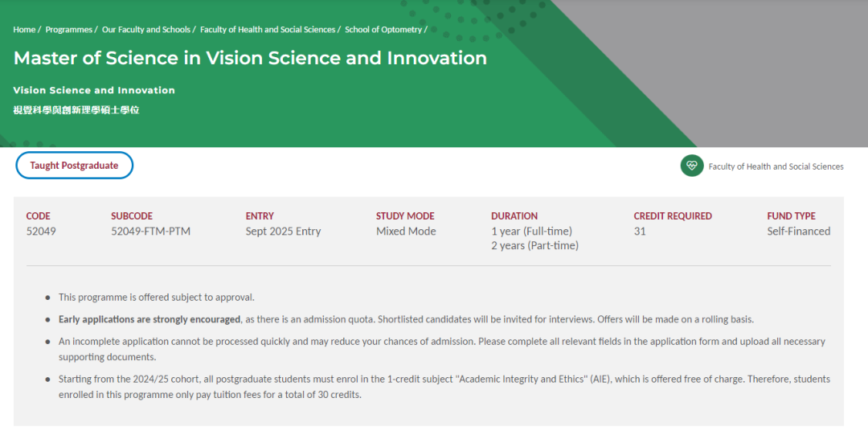Screen dimensions: 868x435
Task: Click the Mixed Mode study mode value
Action: pos(406,231)
